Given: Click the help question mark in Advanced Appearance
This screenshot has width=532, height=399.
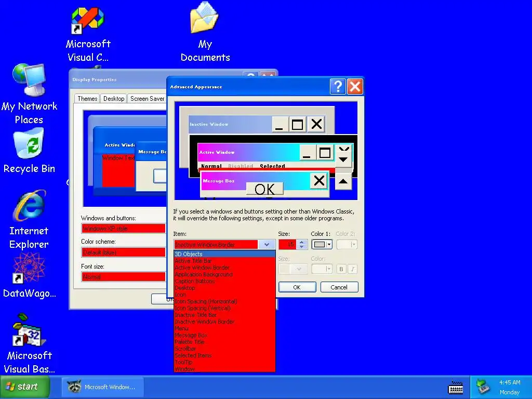Looking at the screenshot, I should tap(338, 87).
